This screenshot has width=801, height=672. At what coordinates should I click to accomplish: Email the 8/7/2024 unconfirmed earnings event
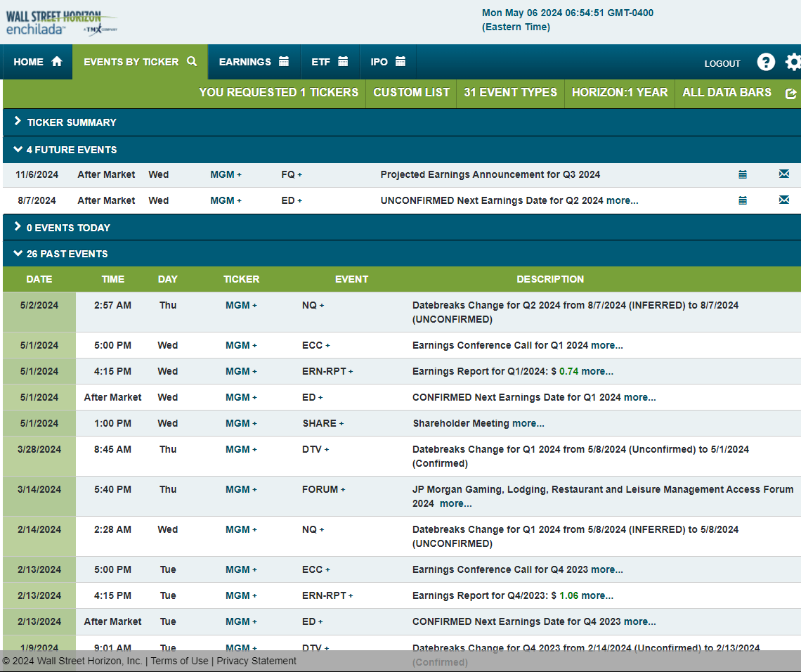(784, 200)
